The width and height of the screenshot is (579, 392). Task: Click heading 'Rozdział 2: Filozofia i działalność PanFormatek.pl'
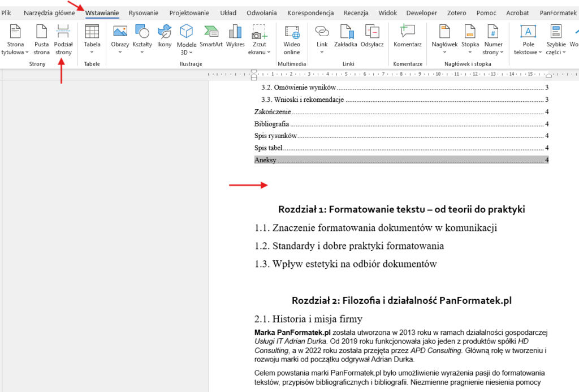click(401, 300)
